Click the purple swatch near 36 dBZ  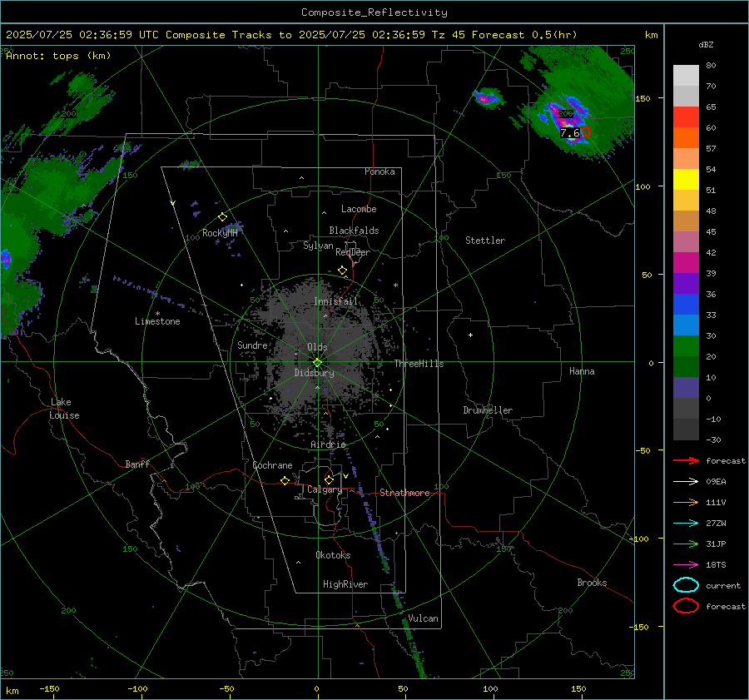coord(686,284)
